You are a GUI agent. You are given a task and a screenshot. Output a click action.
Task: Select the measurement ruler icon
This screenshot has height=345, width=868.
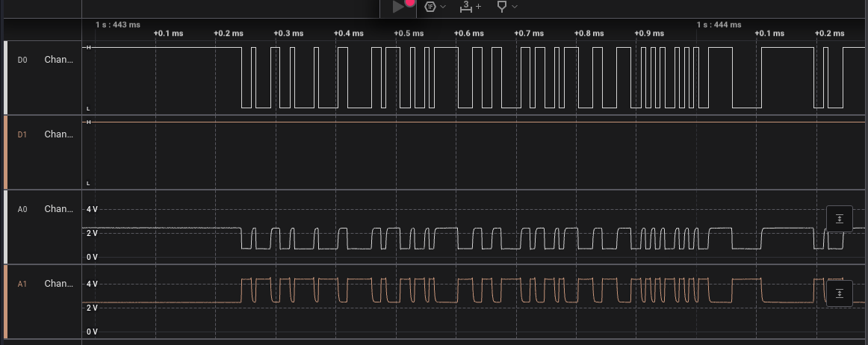(465, 7)
